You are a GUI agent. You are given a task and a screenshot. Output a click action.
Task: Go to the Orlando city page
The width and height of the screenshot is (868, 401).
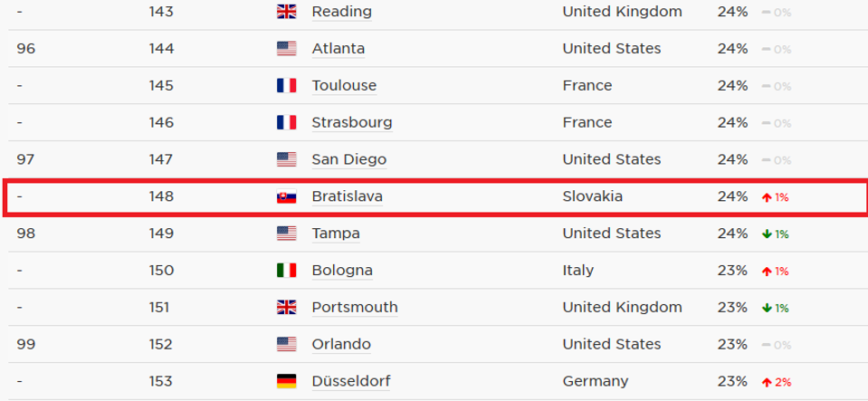[340, 345]
